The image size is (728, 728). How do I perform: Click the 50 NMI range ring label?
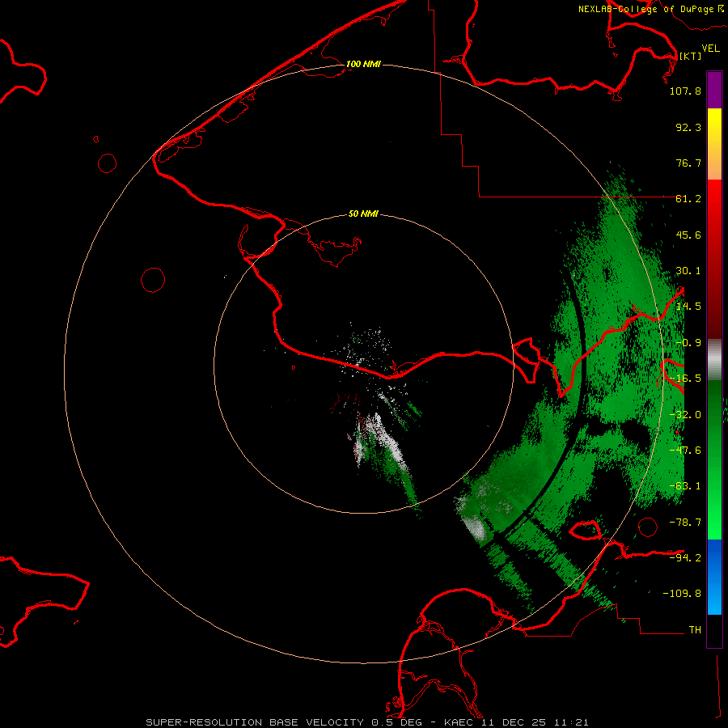363,214
